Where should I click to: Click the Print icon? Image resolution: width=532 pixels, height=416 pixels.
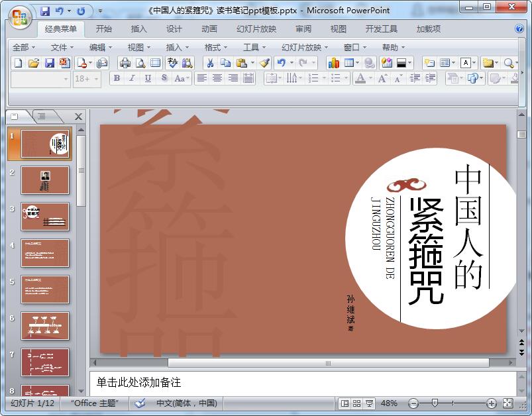pos(125,63)
